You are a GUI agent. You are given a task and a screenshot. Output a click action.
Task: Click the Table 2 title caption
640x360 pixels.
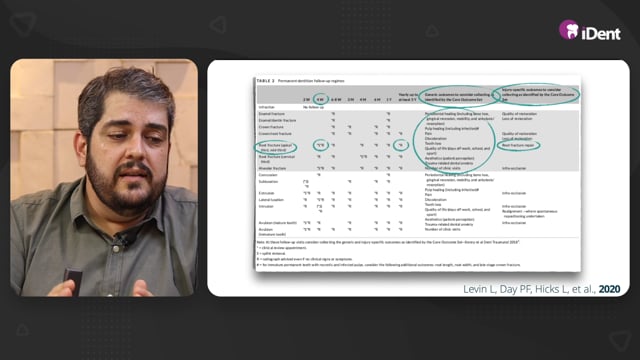click(x=300, y=81)
